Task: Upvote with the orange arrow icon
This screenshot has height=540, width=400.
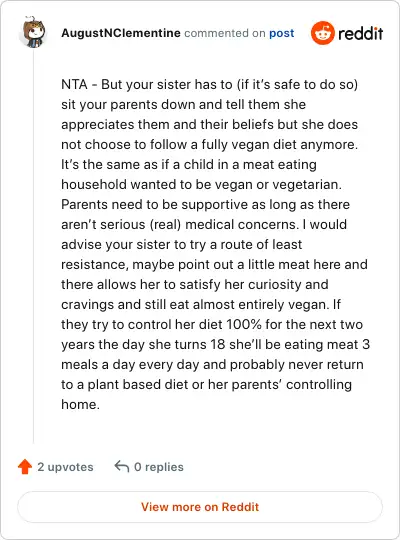Action: tap(25, 467)
